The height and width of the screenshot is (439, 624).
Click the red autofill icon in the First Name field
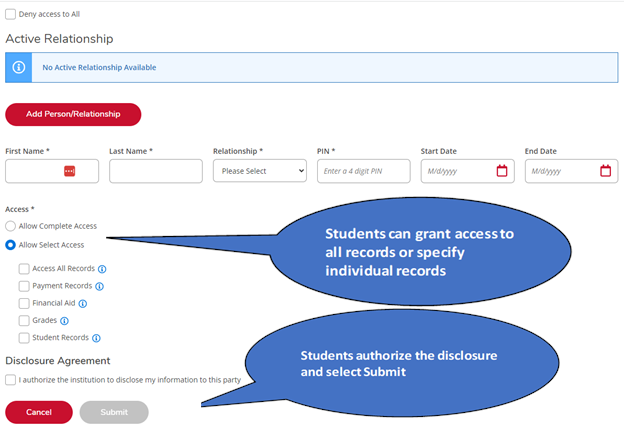tap(69, 171)
